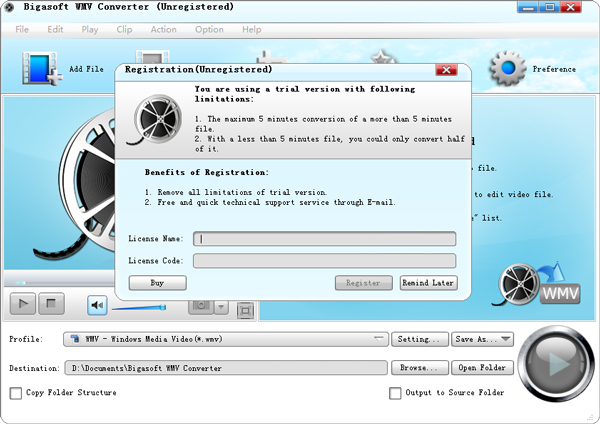Screen dimensions: 600x424
Task: Open the Option menu
Action: pos(209,30)
